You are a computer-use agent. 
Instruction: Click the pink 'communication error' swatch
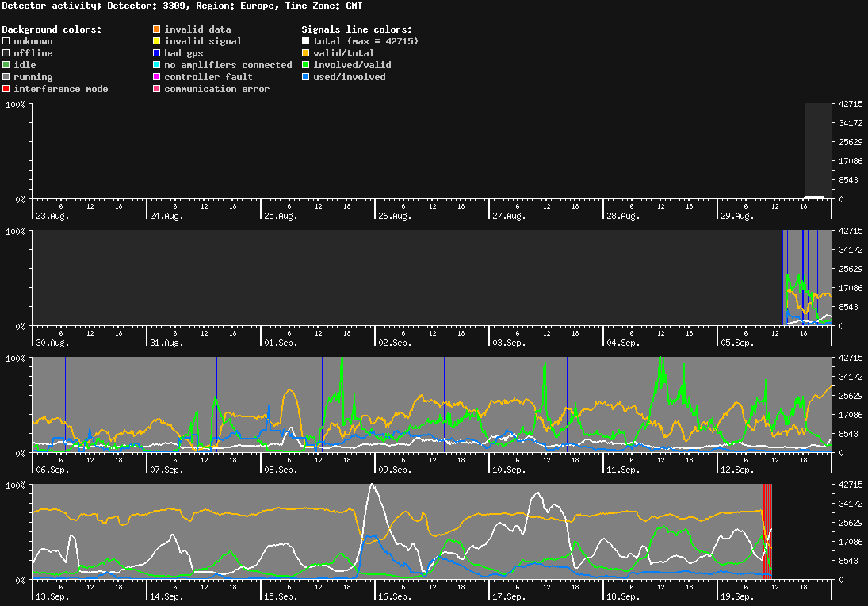157,89
